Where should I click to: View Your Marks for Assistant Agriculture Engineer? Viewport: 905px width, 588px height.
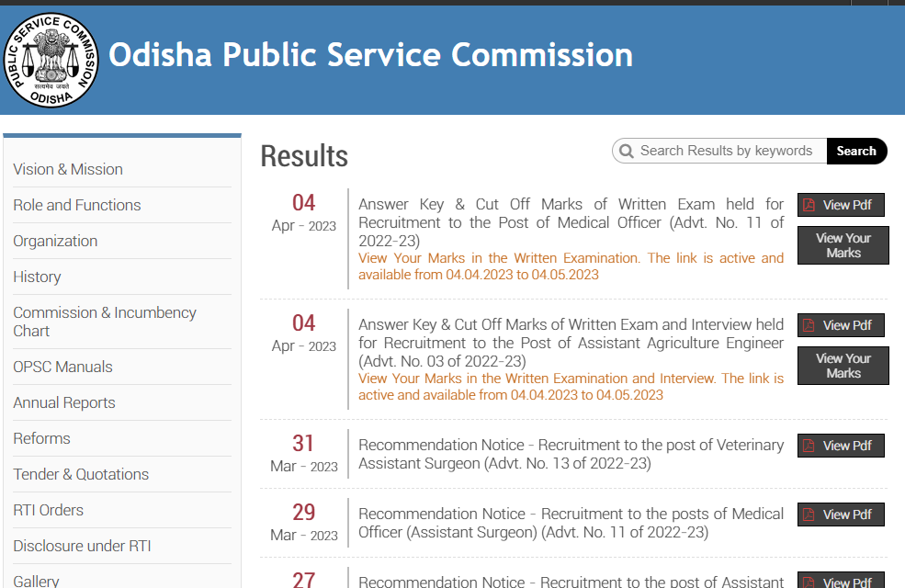pos(843,366)
